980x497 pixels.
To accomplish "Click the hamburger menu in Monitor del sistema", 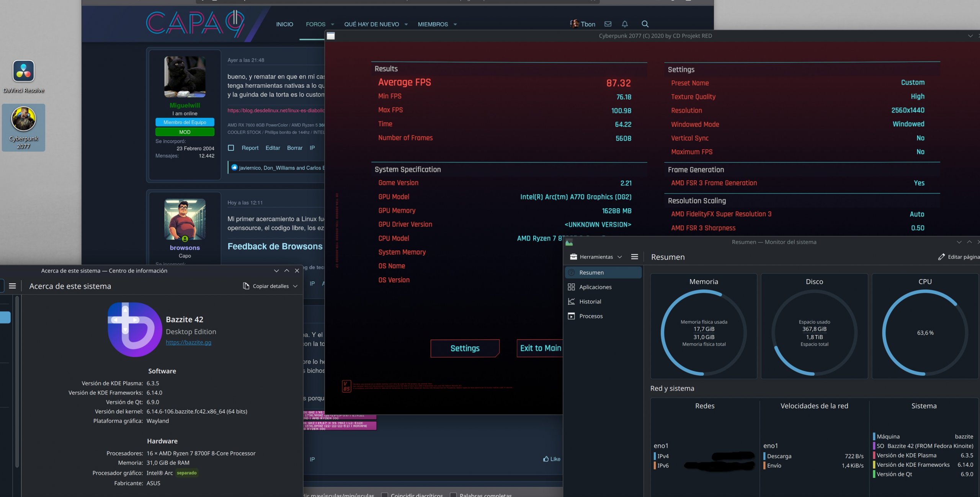I will [x=634, y=257].
